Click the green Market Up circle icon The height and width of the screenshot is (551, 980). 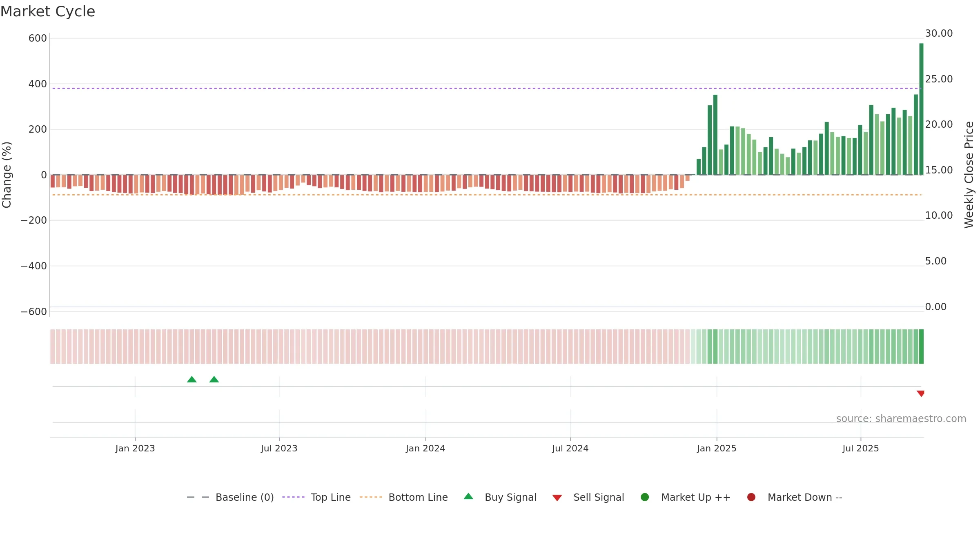pyautogui.click(x=645, y=497)
